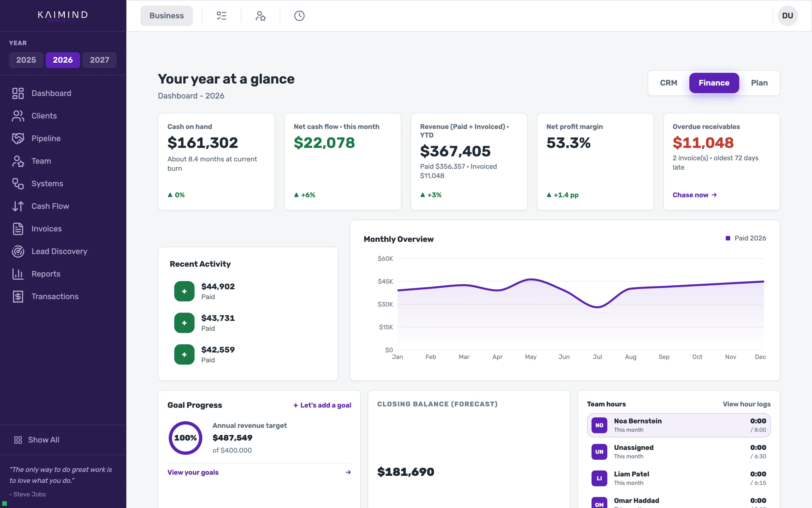
Task: Open the clock history icon in top bar
Action: point(299,16)
